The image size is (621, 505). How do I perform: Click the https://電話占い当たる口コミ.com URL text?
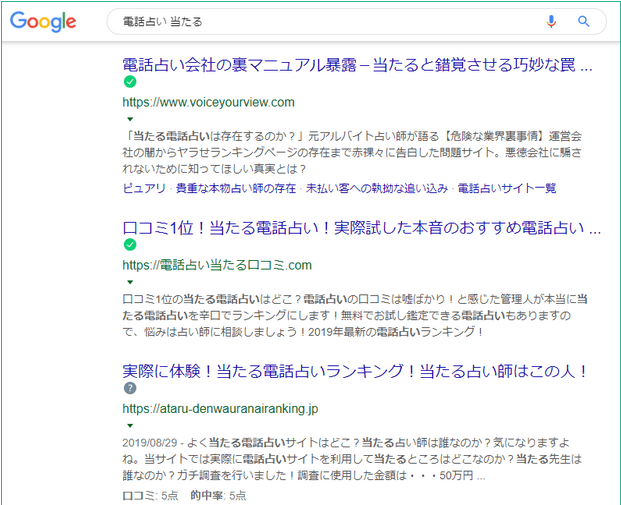click(217, 265)
